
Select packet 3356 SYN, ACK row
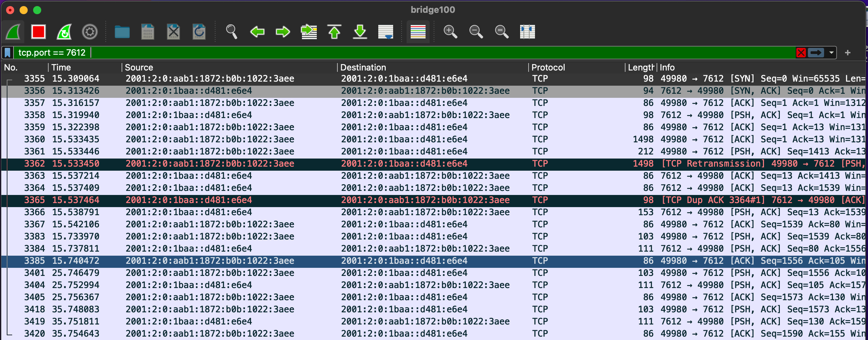tap(434, 91)
